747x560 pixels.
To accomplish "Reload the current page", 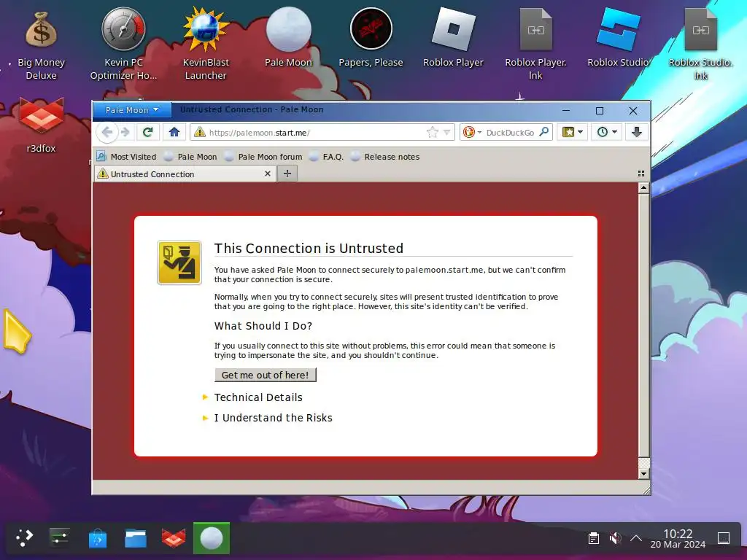I will coord(147,132).
